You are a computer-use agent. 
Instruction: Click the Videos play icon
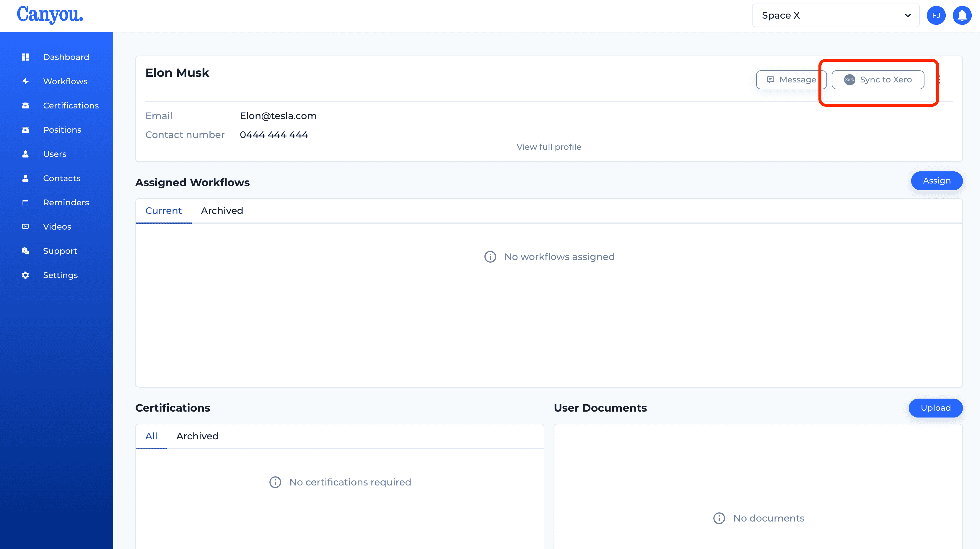coord(25,227)
